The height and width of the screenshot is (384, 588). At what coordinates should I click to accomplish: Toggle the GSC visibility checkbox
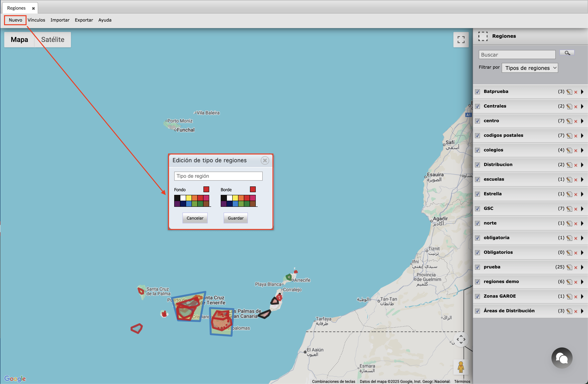478,209
